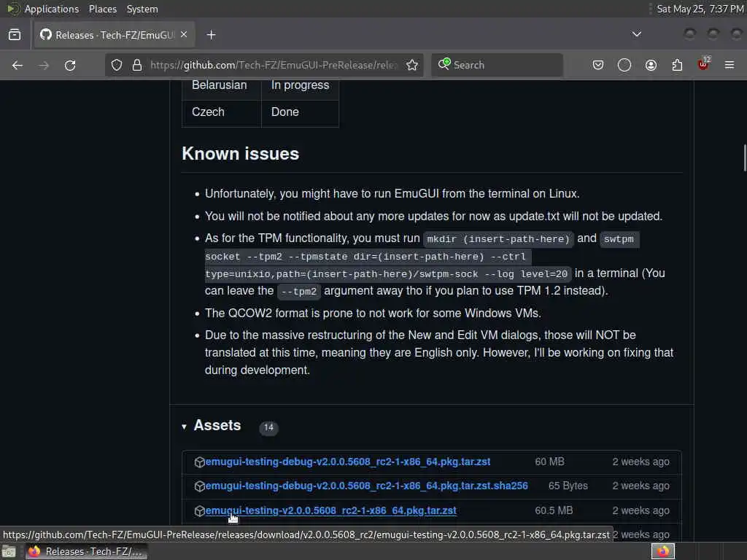747x560 pixels.
Task: Click the Czech table cell
Action: tap(222, 113)
